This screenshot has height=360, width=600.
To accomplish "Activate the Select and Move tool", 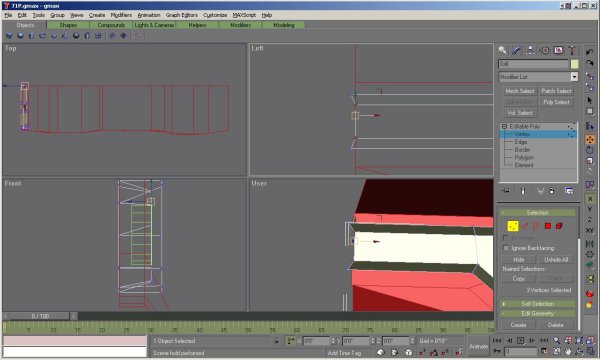I will click(590, 140).
